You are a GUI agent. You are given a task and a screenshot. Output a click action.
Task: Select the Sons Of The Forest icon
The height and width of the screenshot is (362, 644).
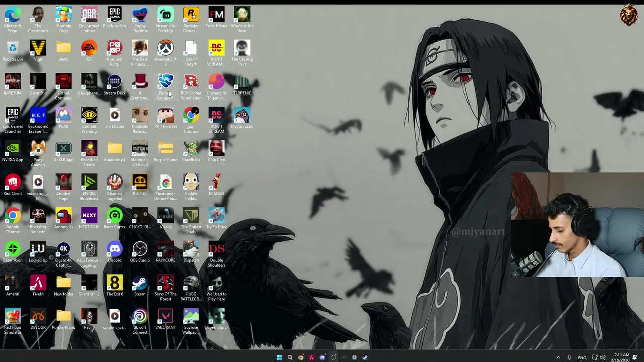166,288
